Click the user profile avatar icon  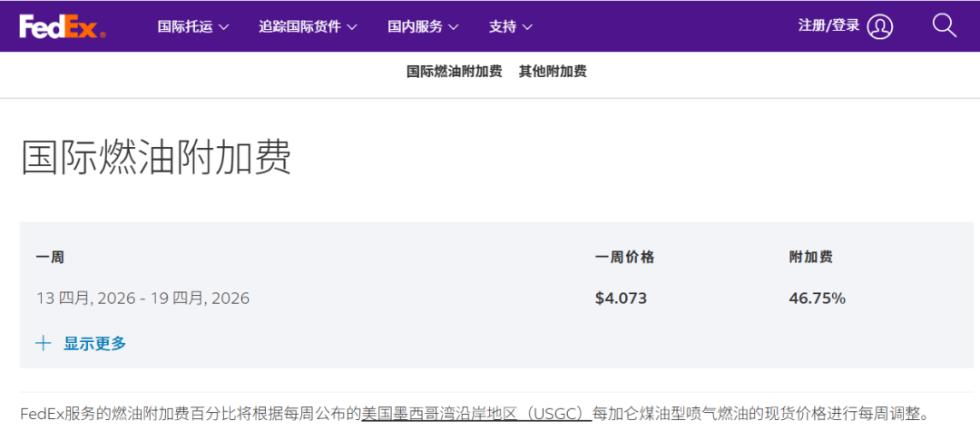[x=879, y=26]
